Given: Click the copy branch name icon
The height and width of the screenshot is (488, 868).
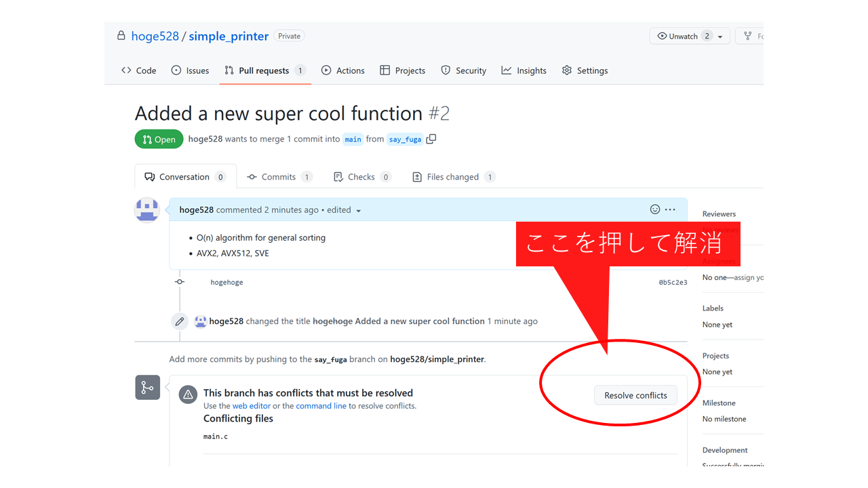Looking at the screenshot, I should (x=431, y=139).
